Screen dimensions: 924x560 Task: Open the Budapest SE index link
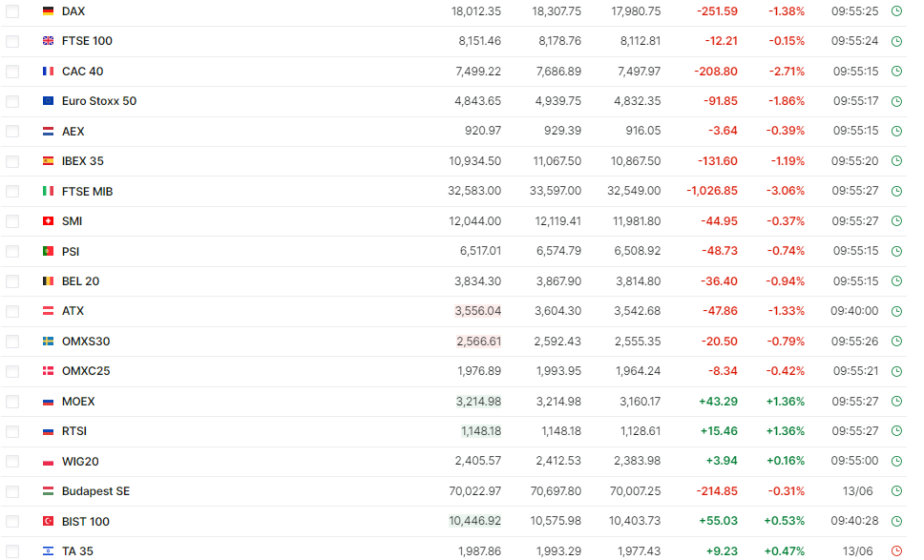point(95,491)
